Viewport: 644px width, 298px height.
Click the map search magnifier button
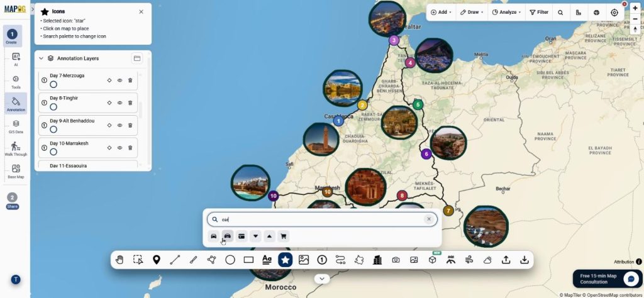[x=560, y=13]
